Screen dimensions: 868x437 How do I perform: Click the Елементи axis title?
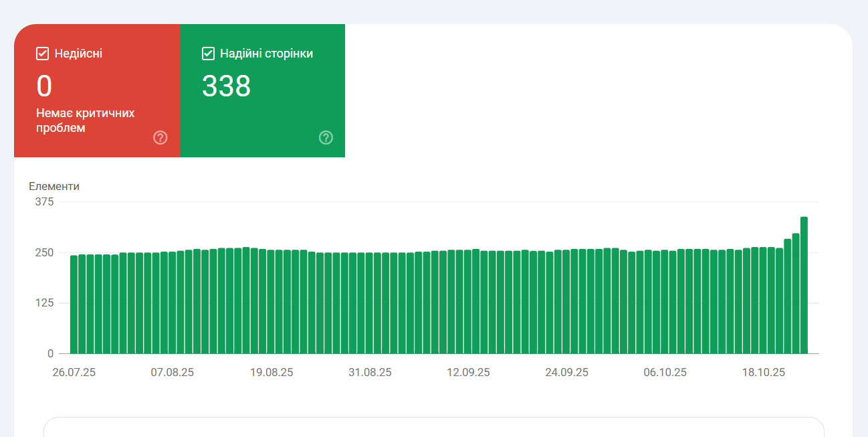pyautogui.click(x=54, y=186)
